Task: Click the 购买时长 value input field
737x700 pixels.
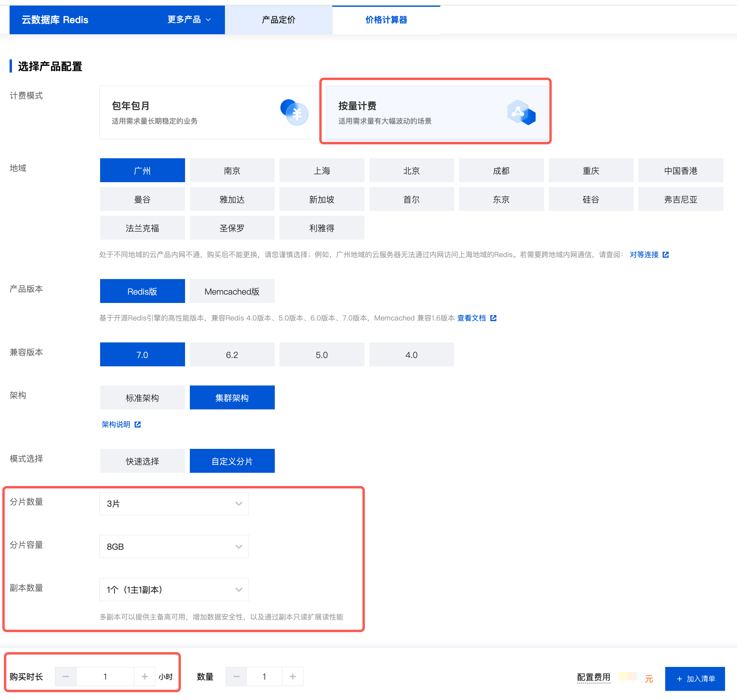Action: [105, 676]
